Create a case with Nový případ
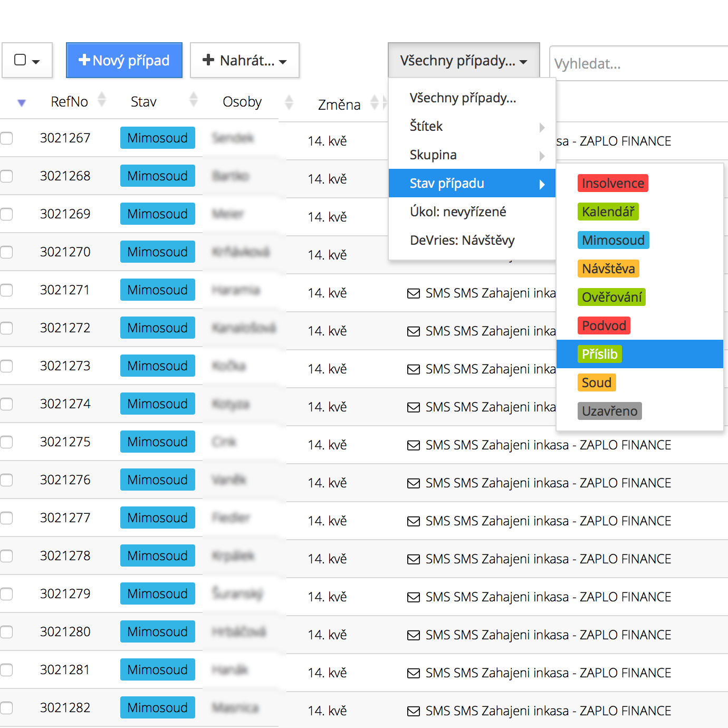 click(124, 61)
